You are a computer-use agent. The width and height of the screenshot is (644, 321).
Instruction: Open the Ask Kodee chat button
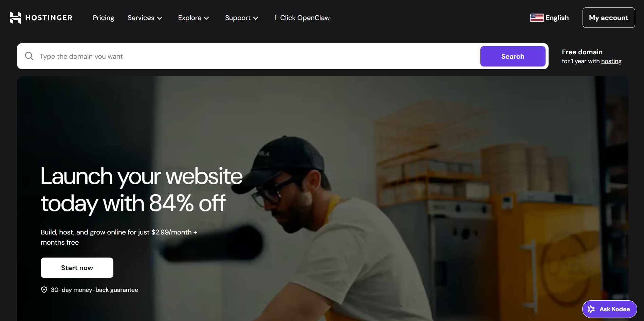click(609, 309)
